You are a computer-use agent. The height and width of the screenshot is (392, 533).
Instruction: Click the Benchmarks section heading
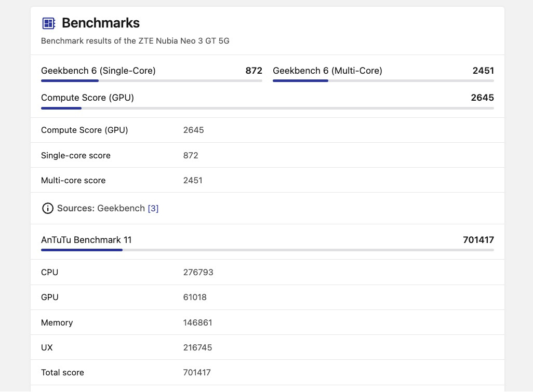(101, 23)
